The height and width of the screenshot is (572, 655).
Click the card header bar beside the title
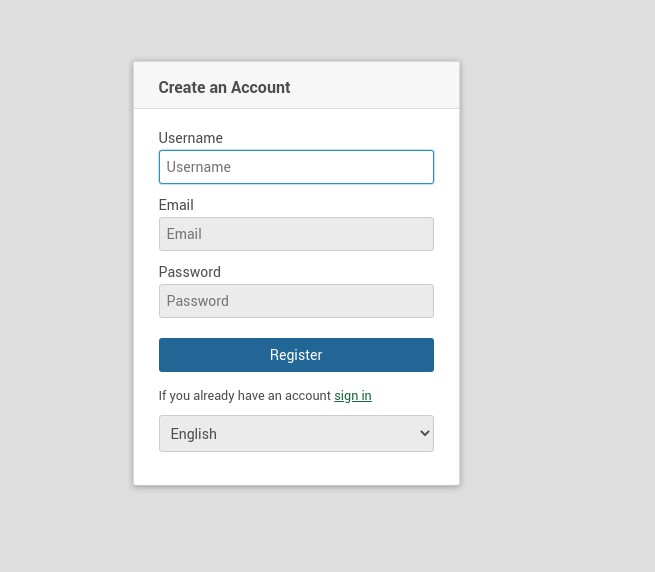[x=380, y=86]
